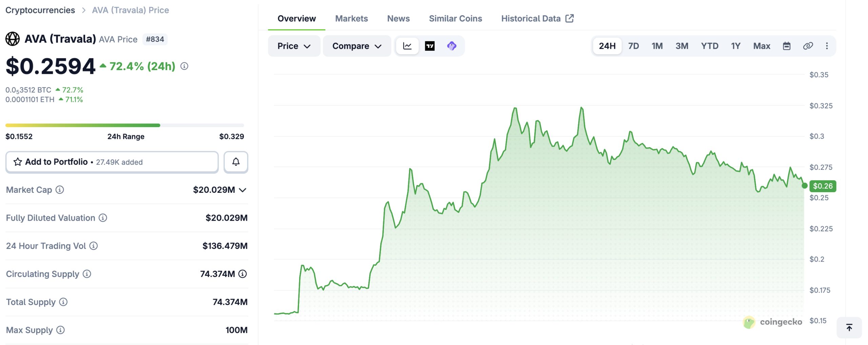This screenshot has height=345, width=868.
Task: Expand the Market Cap value chevron
Action: pos(242,190)
